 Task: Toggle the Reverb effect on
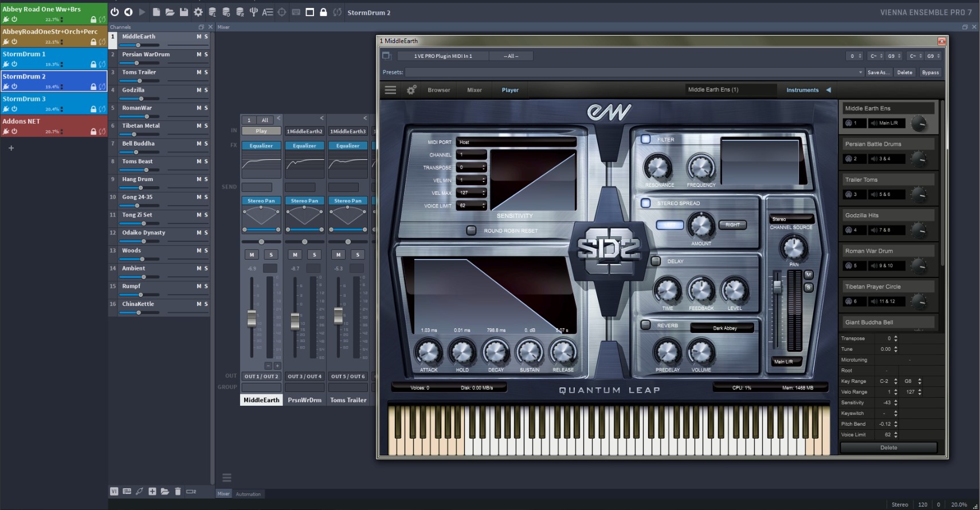click(646, 325)
